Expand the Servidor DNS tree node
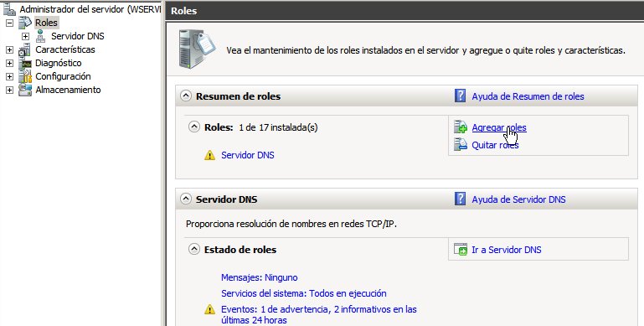 pos(25,37)
